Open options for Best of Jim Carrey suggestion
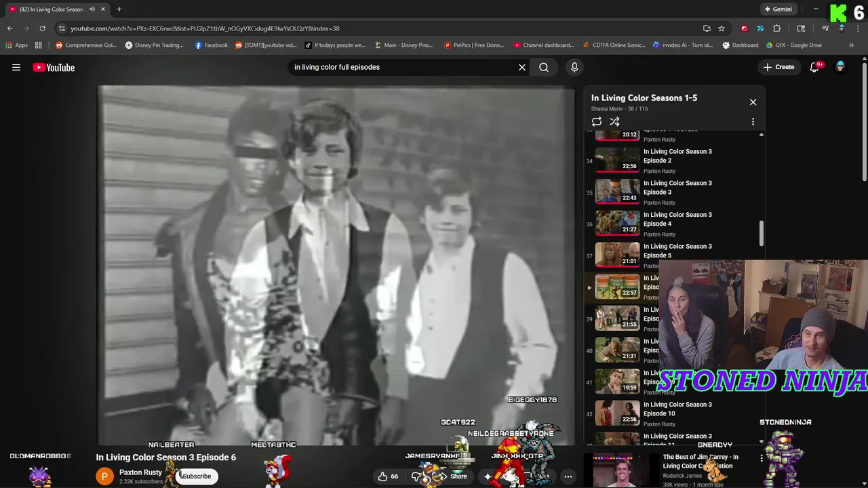 point(762,459)
